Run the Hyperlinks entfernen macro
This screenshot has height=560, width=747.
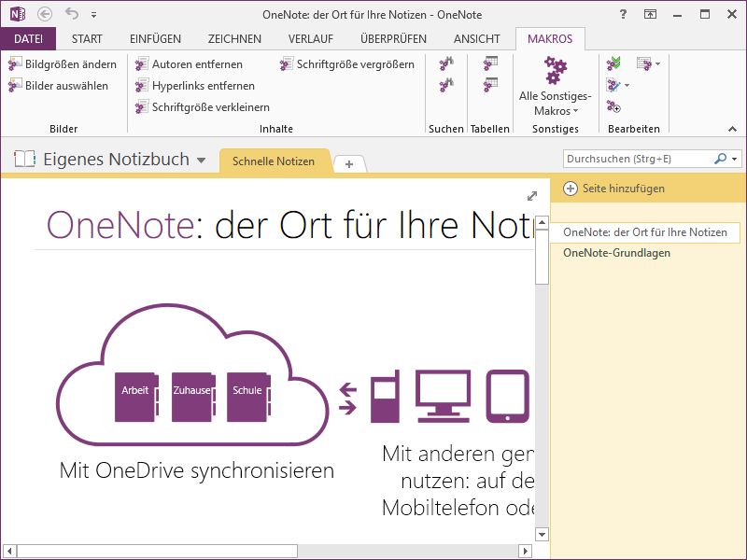point(195,86)
